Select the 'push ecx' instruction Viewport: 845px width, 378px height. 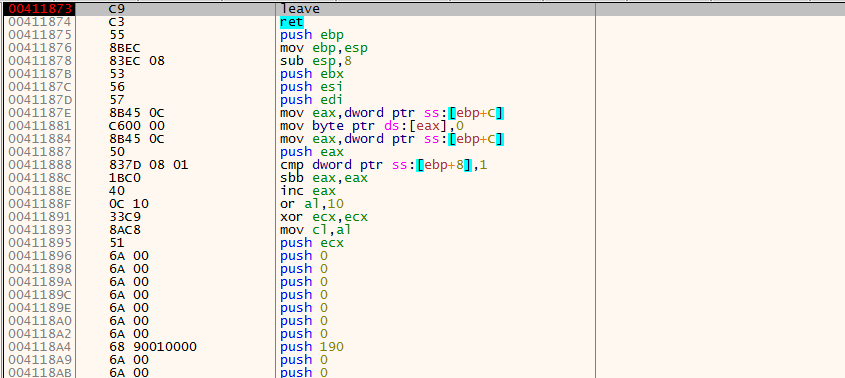[x=311, y=243]
